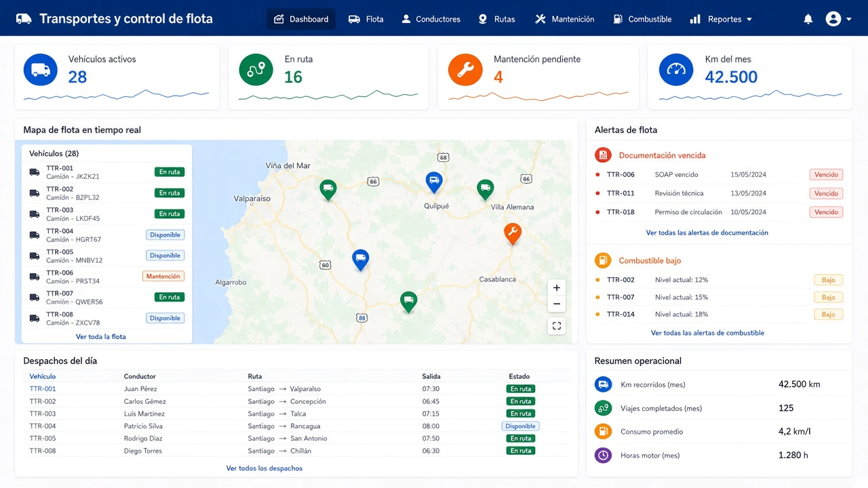Screen dimensions: 868x488
Task: Click the Vehículo column header
Action: coord(43,376)
